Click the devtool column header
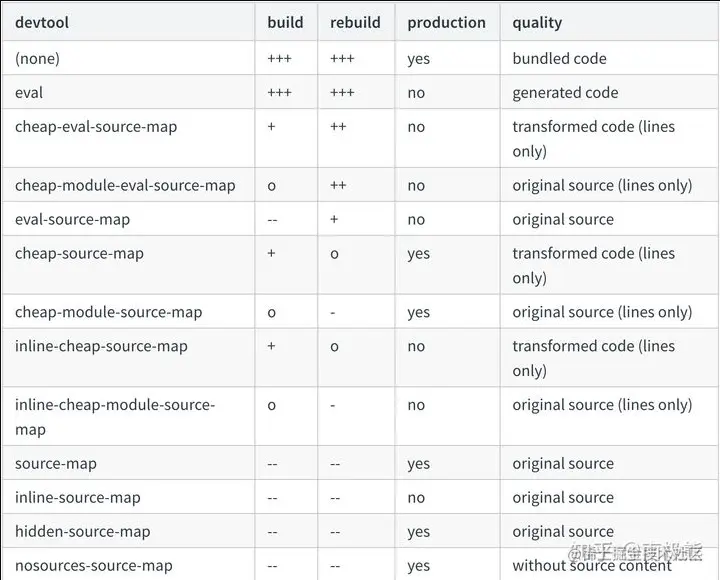The image size is (720, 580). [x=41, y=22]
